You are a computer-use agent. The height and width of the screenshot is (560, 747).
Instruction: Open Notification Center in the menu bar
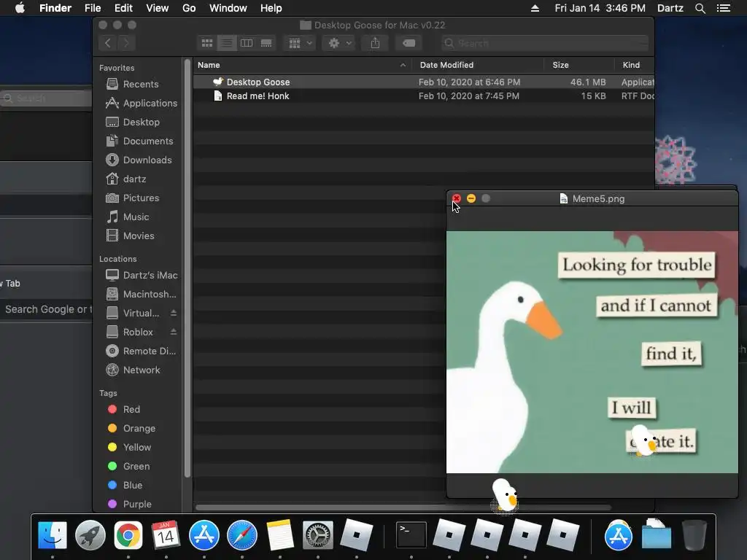(724, 8)
